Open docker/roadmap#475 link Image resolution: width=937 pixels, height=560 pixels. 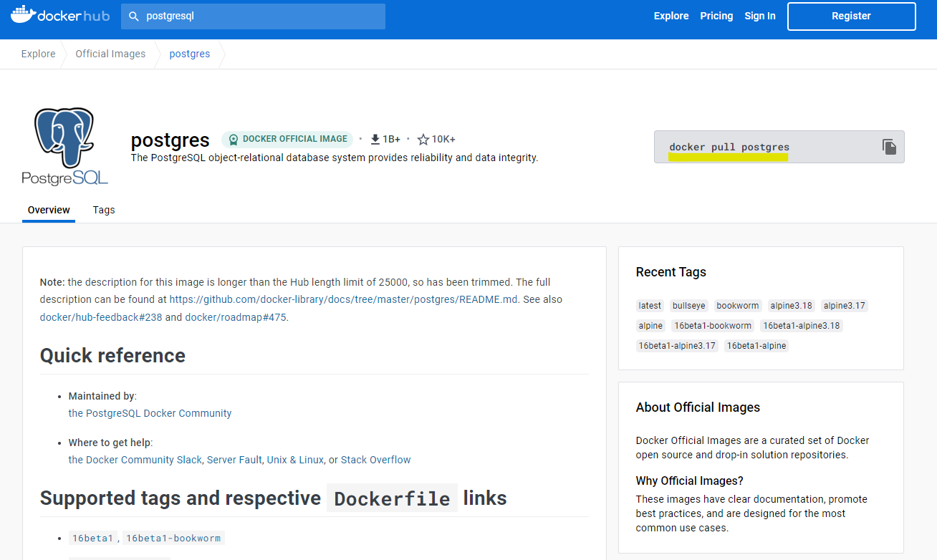pos(236,317)
